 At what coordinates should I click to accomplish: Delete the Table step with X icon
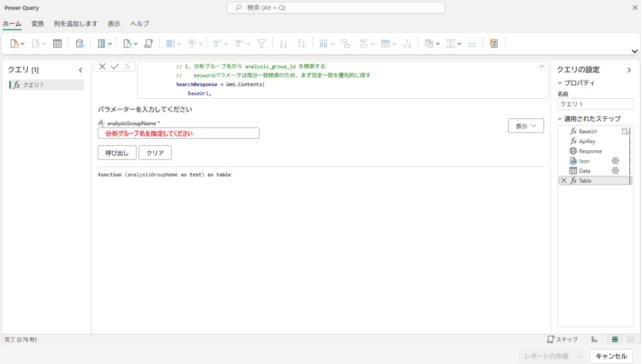pos(564,181)
